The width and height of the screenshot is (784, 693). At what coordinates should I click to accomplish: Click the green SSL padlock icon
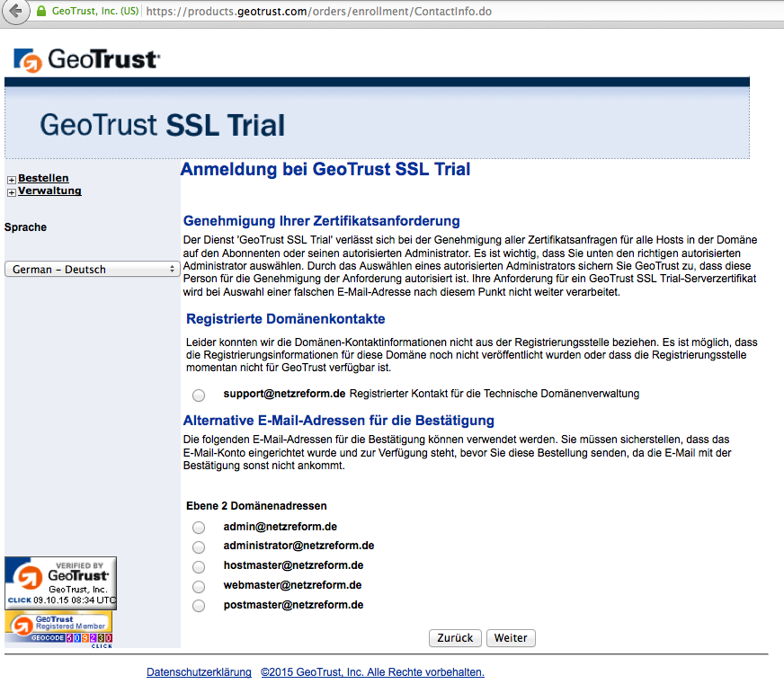tap(40, 12)
